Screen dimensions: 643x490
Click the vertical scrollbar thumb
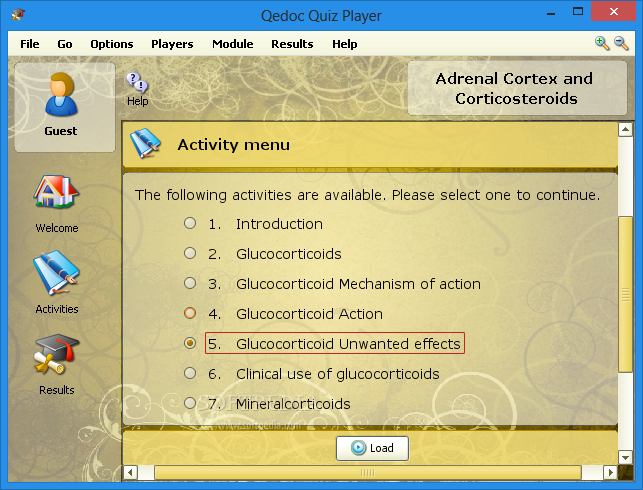click(x=625, y=294)
